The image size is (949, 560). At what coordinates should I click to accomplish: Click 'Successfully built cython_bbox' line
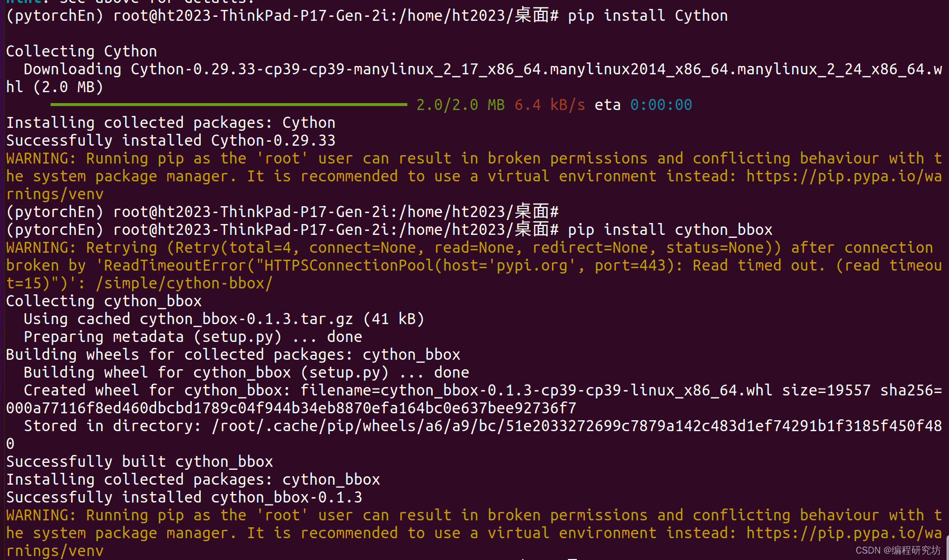140,462
